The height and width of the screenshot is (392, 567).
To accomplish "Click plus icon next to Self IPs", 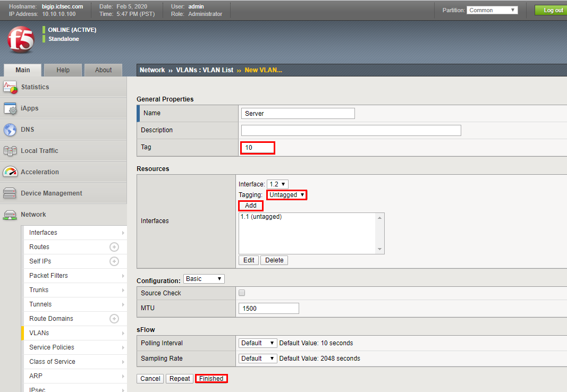I will (114, 261).
